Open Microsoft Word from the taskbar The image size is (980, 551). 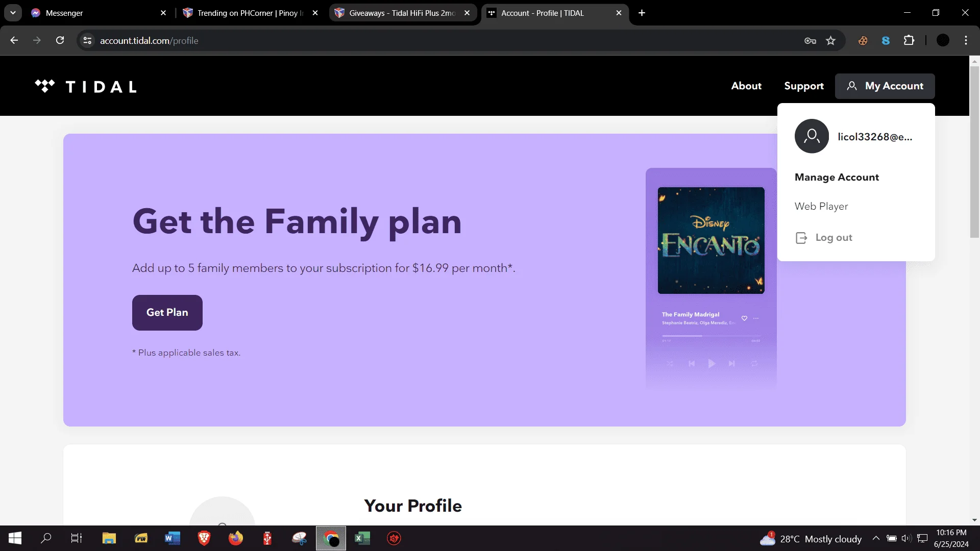click(x=173, y=538)
